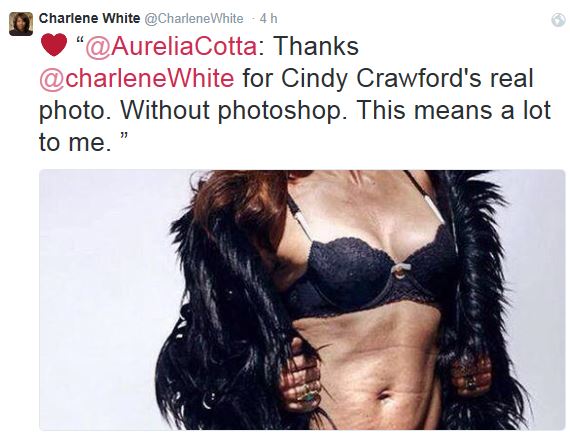Click the opening quotation mark before @AureliaCotta
The image size is (570, 438).
pyautogui.click(x=80, y=40)
